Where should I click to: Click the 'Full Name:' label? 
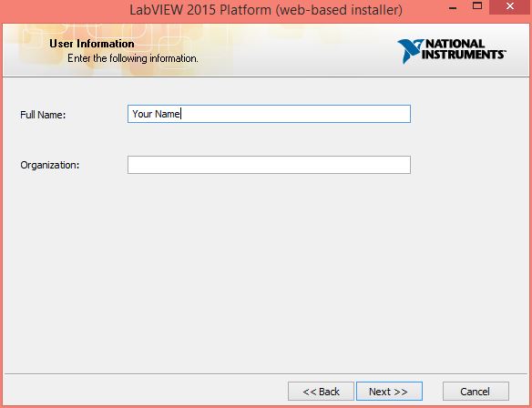[43, 115]
